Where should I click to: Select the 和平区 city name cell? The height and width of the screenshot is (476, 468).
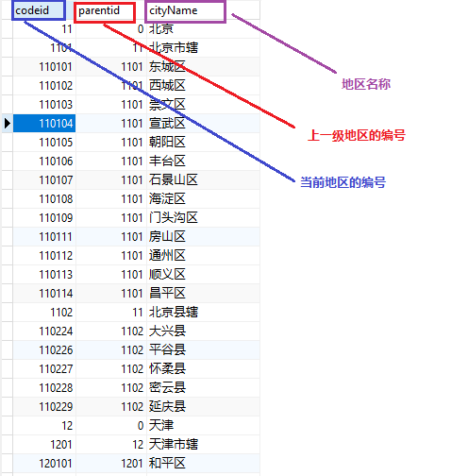pyautogui.click(x=203, y=463)
